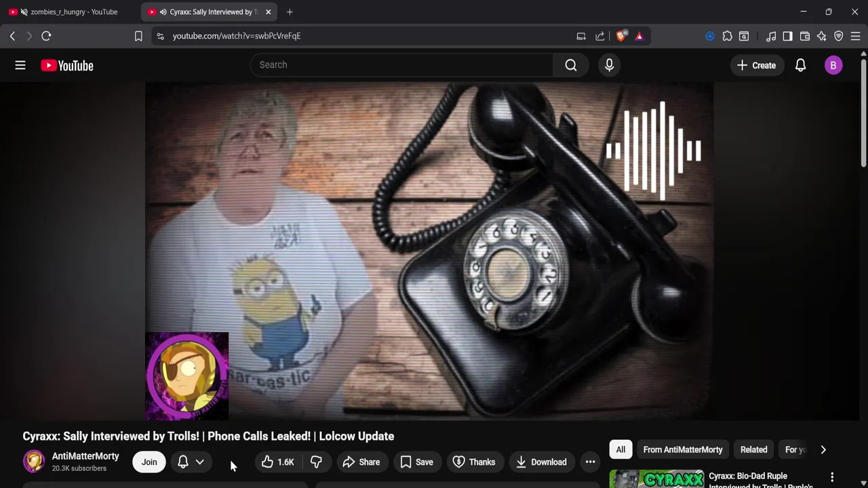868x488 pixels.
Task: Open a new browser tab
Action: tap(290, 12)
